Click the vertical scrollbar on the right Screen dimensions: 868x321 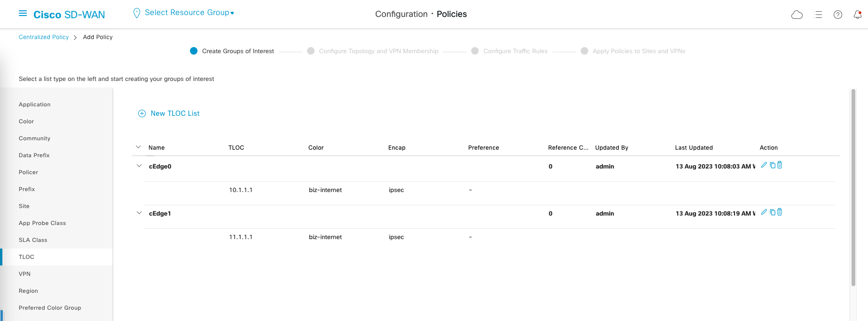(x=853, y=188)
